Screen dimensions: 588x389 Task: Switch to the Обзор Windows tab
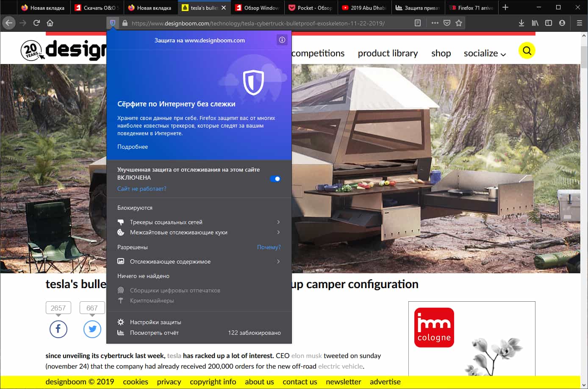258,8
